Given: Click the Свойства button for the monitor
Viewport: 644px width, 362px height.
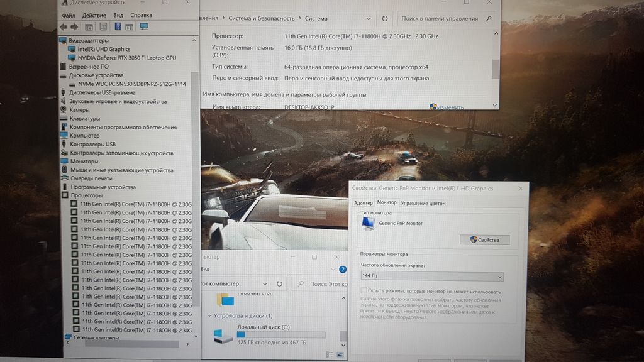Looking at the screenshot, I should coord(484,240).
